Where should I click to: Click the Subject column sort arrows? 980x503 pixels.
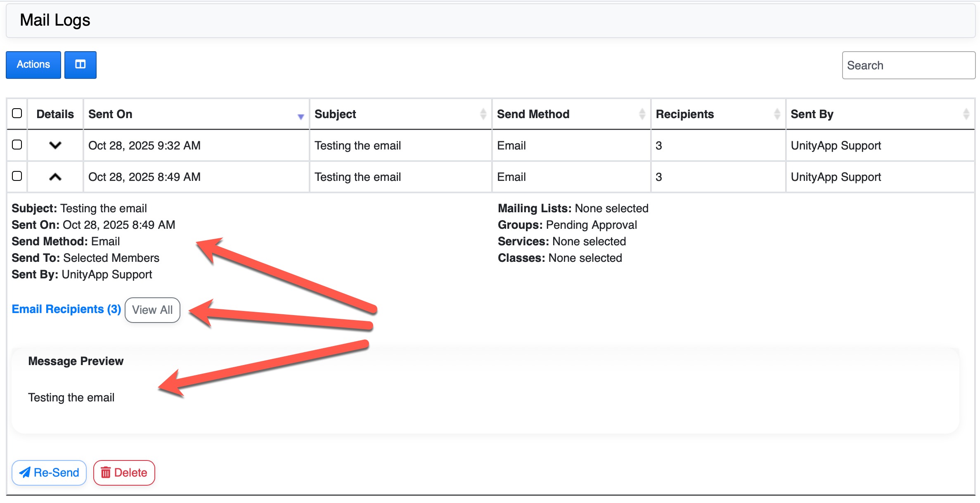pyautogui.click(x=483, y=114)
